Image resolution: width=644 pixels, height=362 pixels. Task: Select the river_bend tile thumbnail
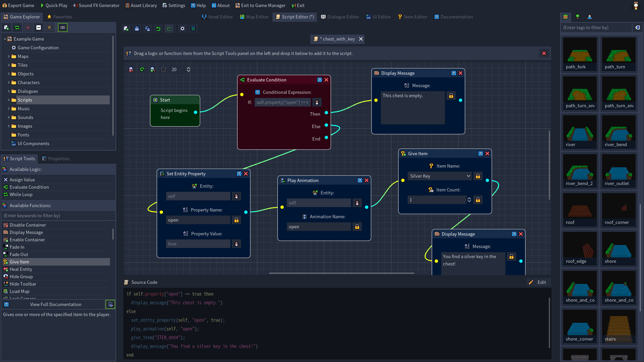point(619,132)
